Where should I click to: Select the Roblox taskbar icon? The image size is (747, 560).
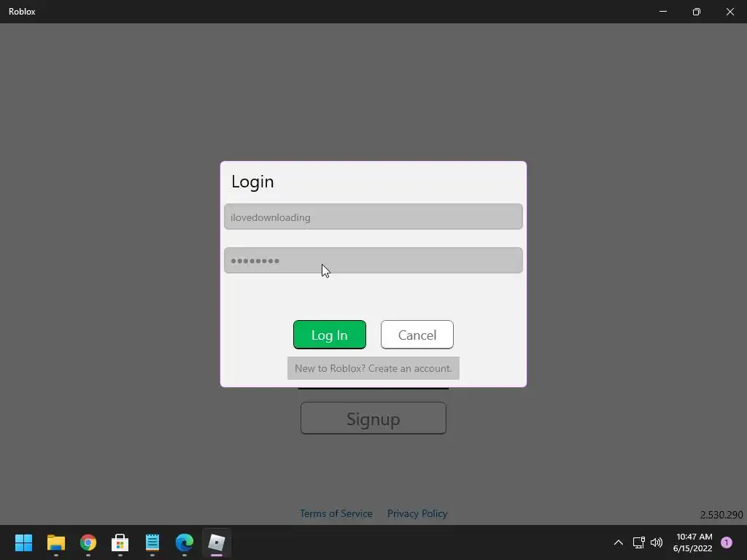(217, 542)
